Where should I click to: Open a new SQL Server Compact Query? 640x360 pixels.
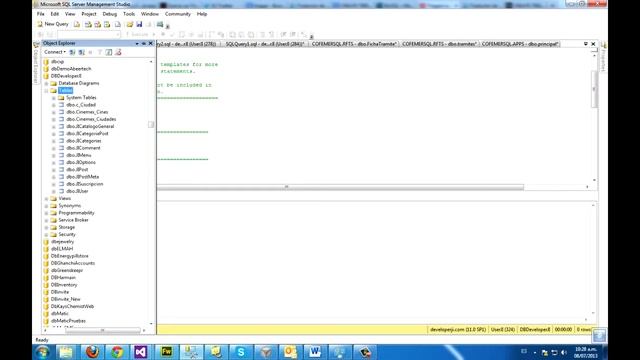point(118,24)
